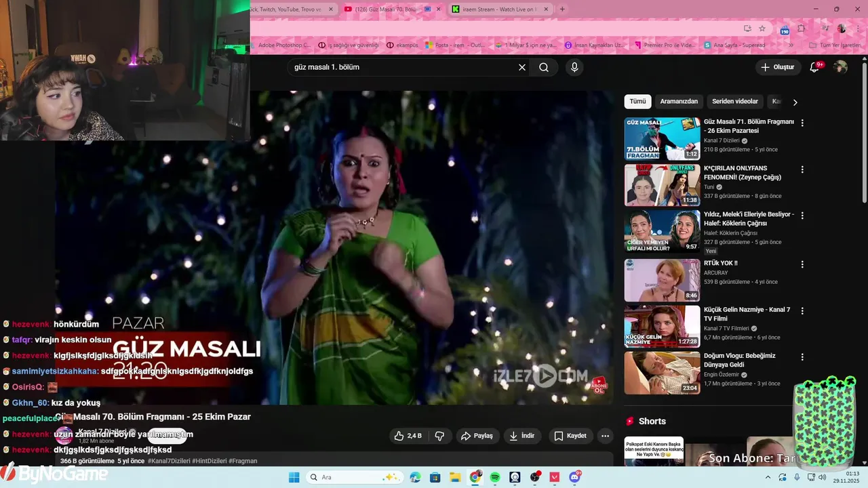868x488 pixels.
Task: Select the Aramanızdan filter chip
Action: [679, 102]
